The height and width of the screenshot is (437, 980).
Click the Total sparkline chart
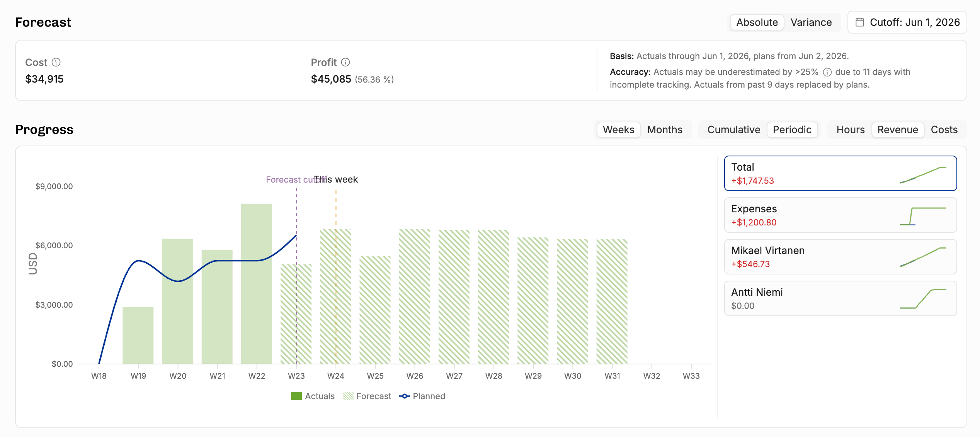923,174
